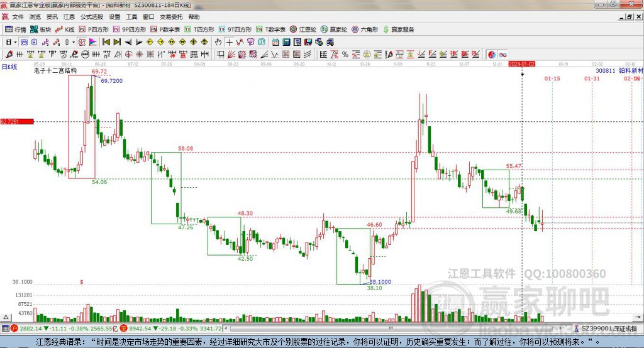Viewport: 644px width, 348px height.
Task: Jump to the last bar icon
Action: (x=117, y=42)
